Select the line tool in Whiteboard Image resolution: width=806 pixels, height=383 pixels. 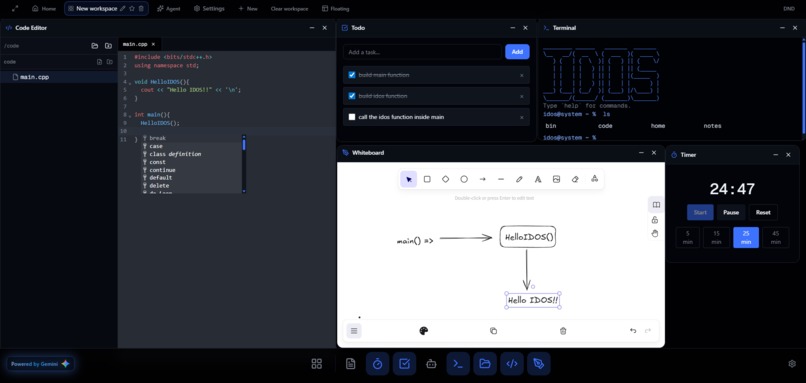pyautogui.click(x=501, y=179)
